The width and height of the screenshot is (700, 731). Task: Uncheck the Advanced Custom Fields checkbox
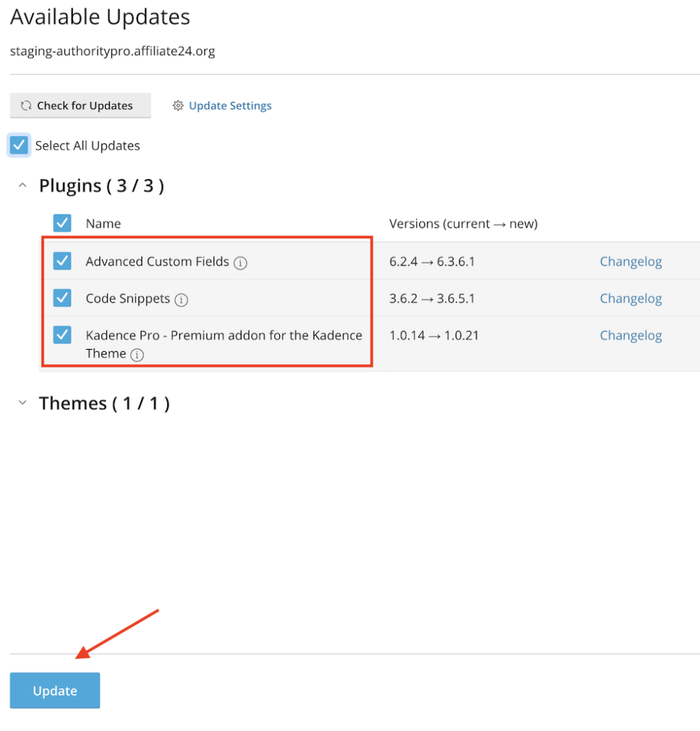coord(62,261)
